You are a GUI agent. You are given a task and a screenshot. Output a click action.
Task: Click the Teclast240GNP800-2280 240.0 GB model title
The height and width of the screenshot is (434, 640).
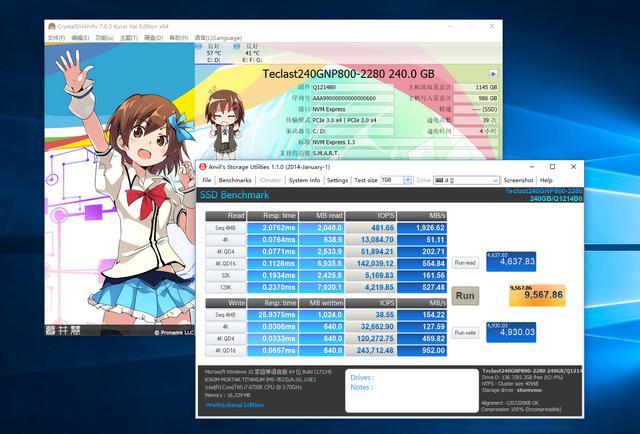(348, 74)
